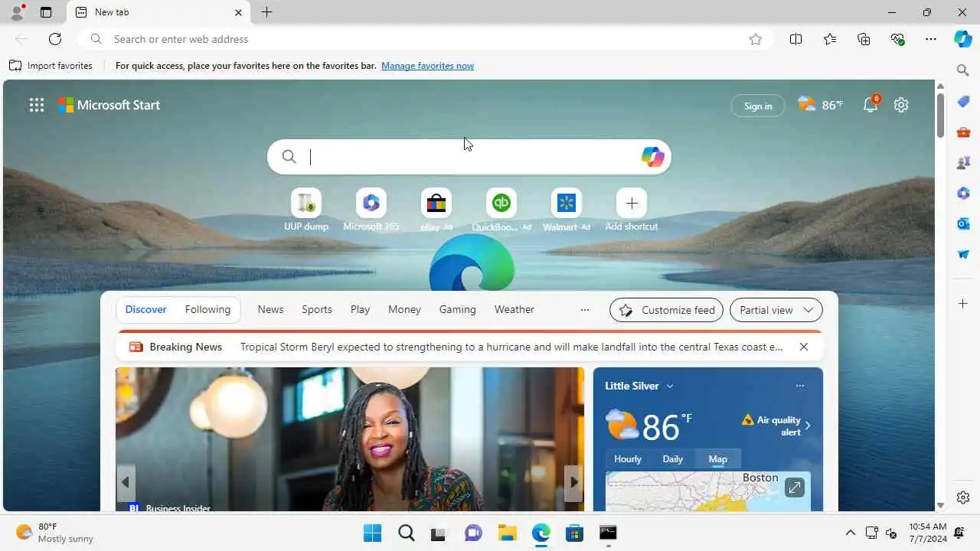Open the sidebar Outlook icon

point(963,223)
